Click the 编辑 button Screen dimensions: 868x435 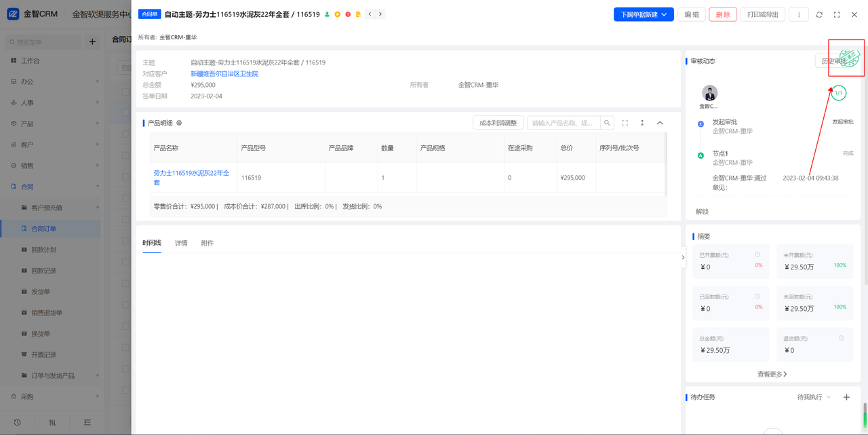692,14
